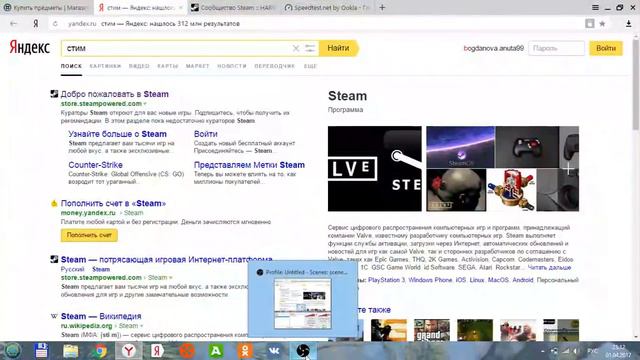Screen dimensions: 640x360
Task: Open the VK icon in the taskbar
Action: [x=274, y=351]
